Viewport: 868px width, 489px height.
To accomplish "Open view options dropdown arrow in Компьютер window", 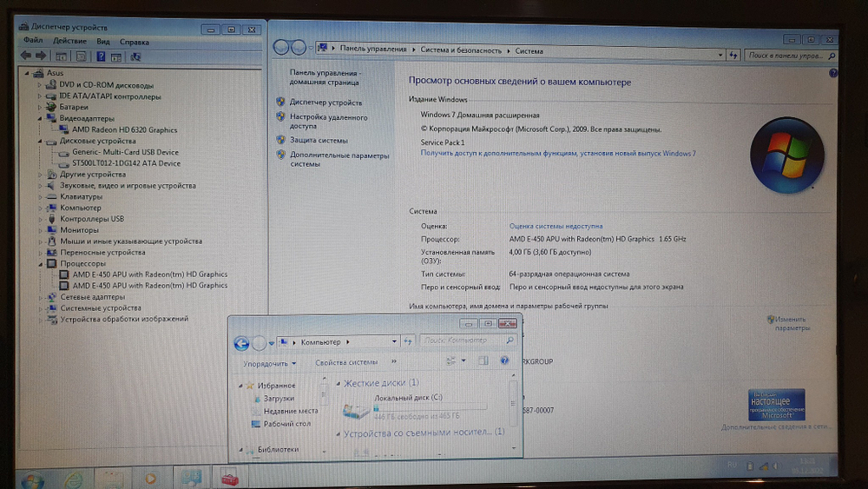I will point(464,360).
